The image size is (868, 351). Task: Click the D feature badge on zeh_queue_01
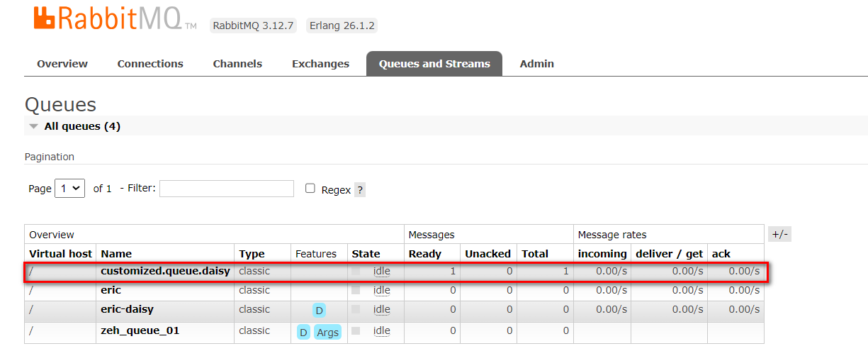(303, 333)
